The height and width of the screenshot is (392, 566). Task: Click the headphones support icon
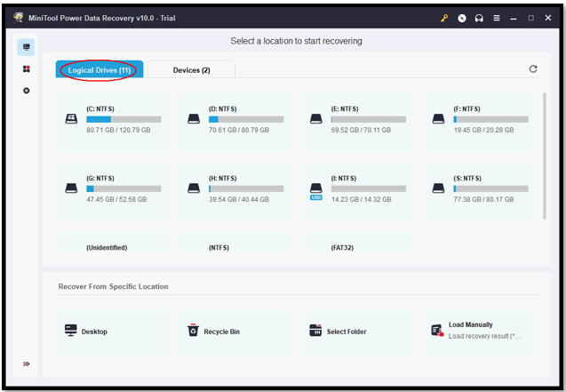click(479, 18)
